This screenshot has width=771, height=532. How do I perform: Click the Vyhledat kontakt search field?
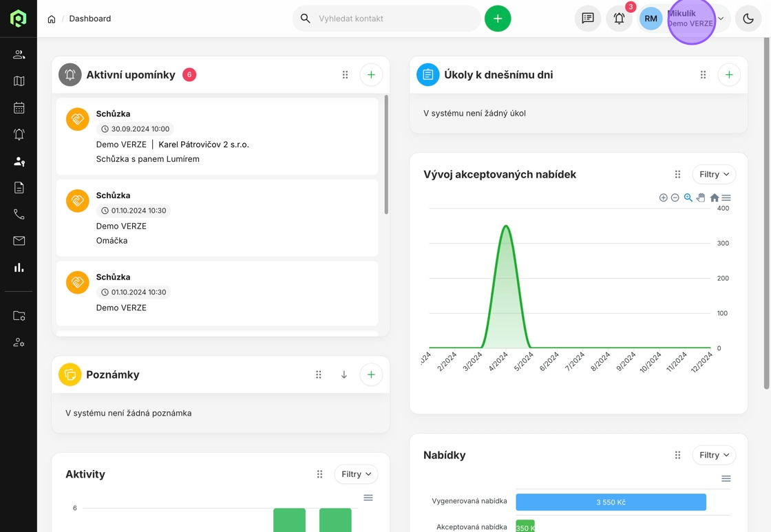point(386,19)
